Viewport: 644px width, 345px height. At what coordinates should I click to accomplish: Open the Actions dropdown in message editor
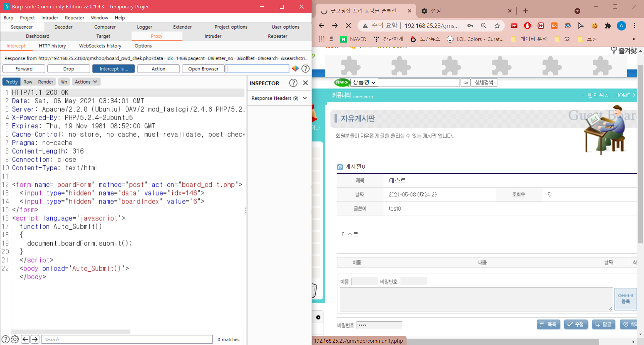[86, 82]
